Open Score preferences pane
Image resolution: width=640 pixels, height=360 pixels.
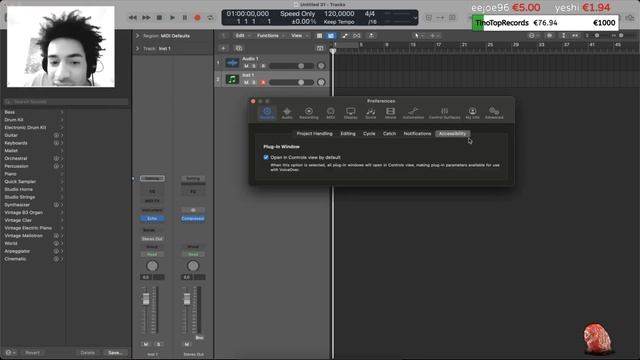[x=371, y=113]
